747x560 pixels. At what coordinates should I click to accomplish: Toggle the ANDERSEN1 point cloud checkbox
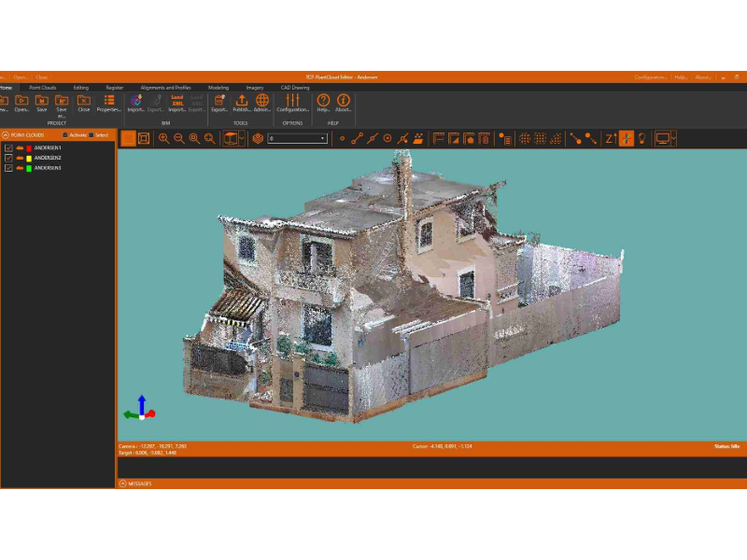8,148
